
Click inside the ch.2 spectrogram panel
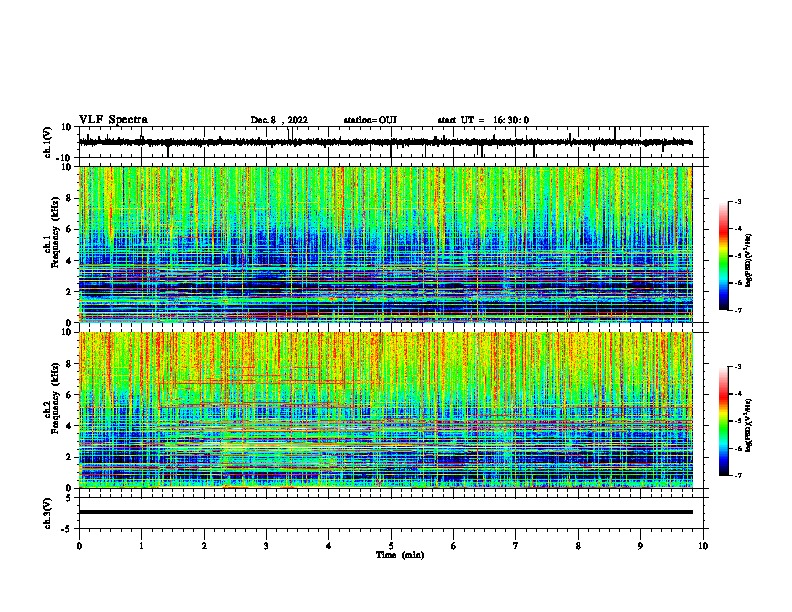[x=386, y=410]
